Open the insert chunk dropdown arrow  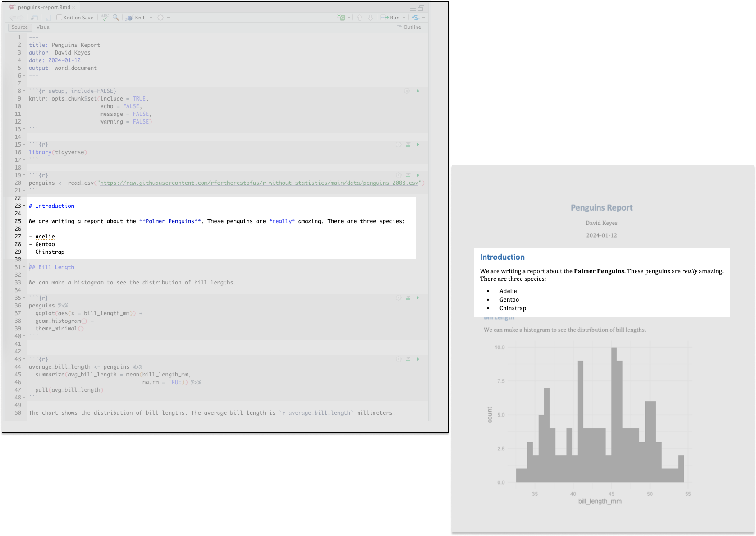point(349,18)
